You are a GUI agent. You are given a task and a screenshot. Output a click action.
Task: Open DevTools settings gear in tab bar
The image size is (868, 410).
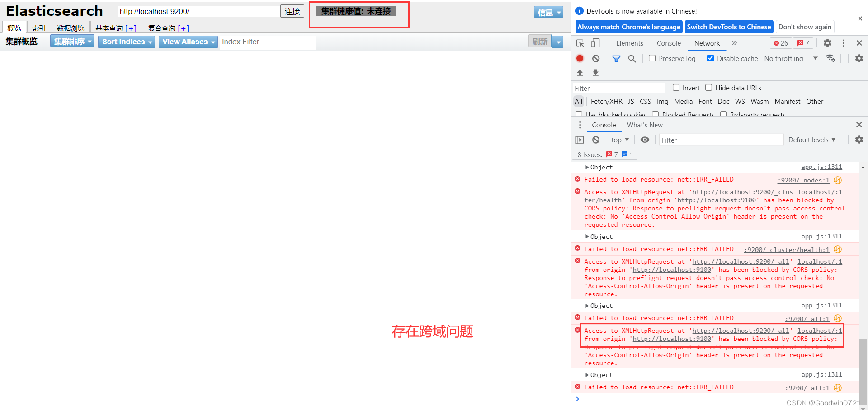point(827,43)
